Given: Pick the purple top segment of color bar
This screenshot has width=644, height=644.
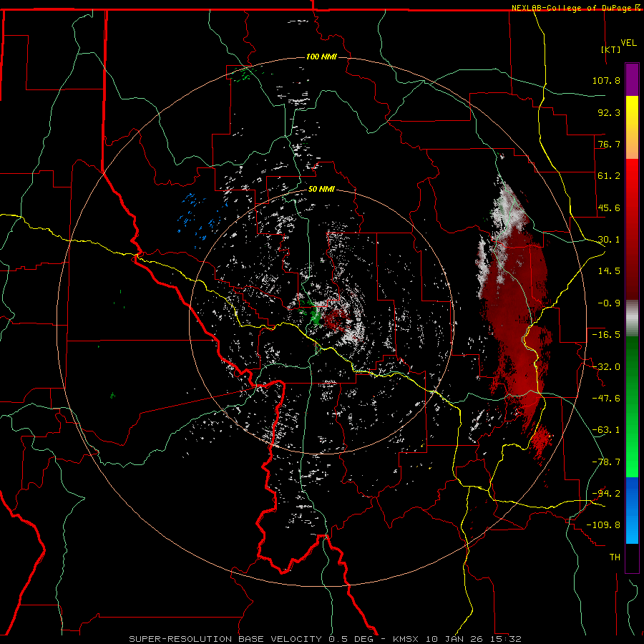Looking at the screenshot, I should coord(632,79).
